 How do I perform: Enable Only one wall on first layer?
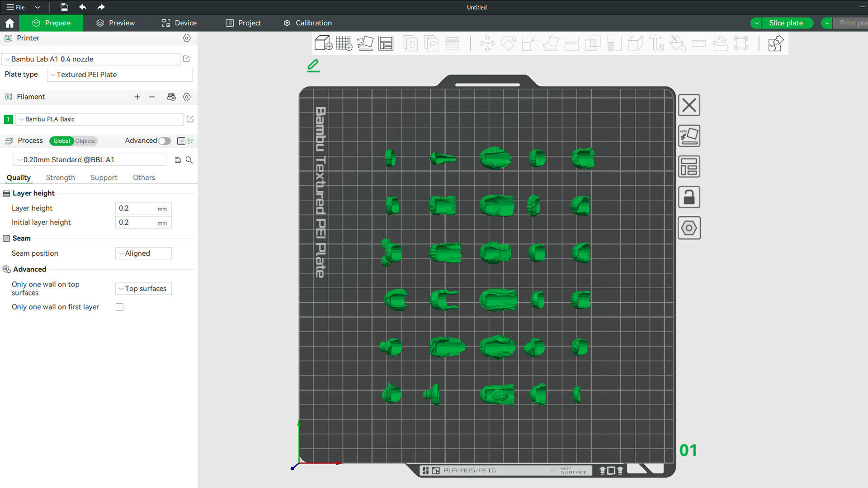click(119, 307)
